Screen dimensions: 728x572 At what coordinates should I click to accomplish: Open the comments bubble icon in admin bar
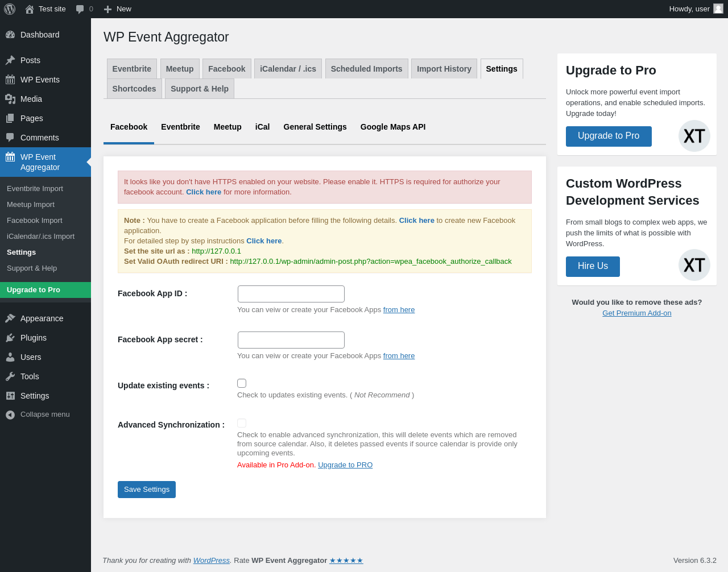(80, 9)
